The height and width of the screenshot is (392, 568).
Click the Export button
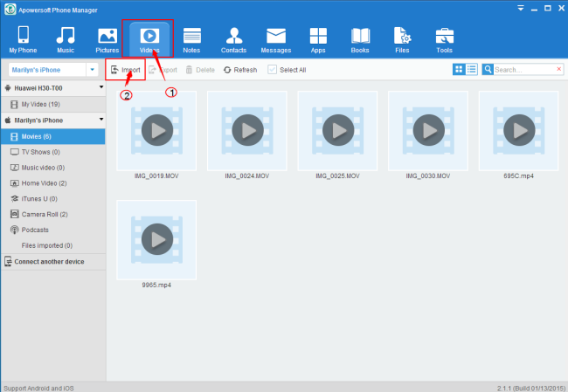point(163,70)
